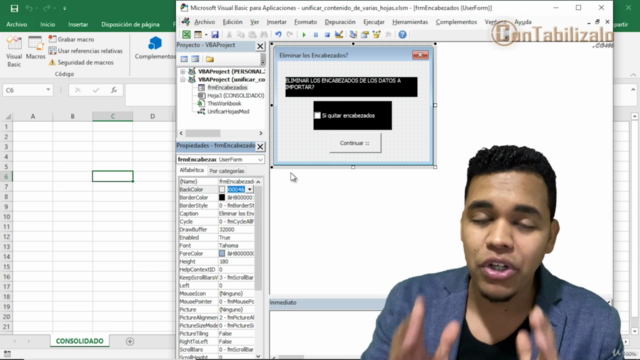The width and height of the screenshot is (640, 360).
Task: Open the VBA Formato menu
Action: click(x=305, y=22)
